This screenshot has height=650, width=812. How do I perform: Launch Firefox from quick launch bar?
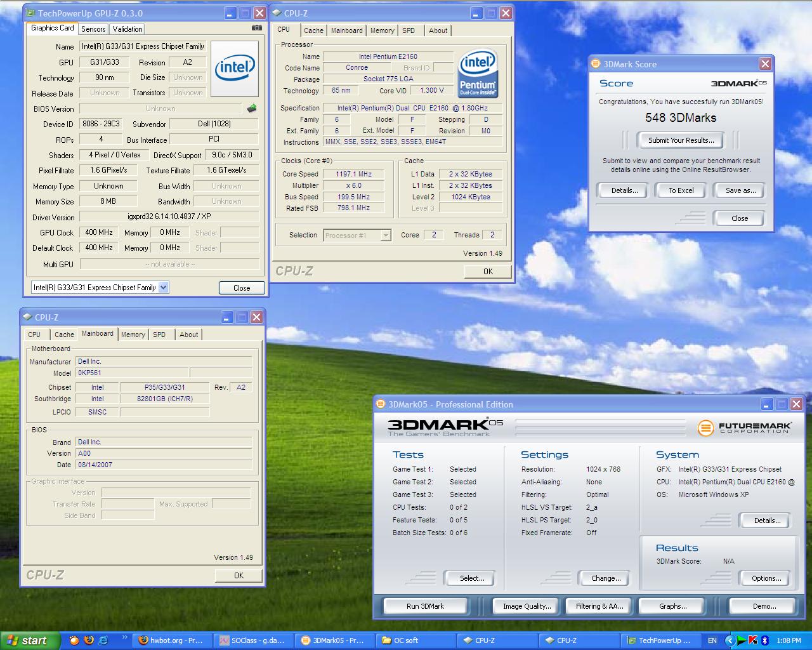tap(89, 640)
